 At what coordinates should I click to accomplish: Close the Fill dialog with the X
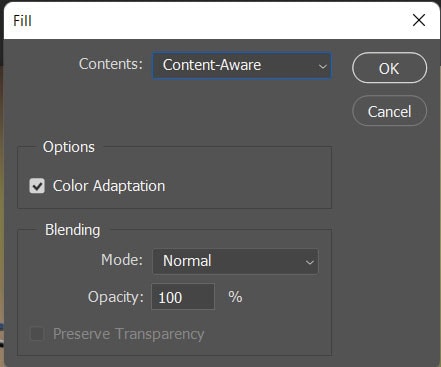[419, 20]
